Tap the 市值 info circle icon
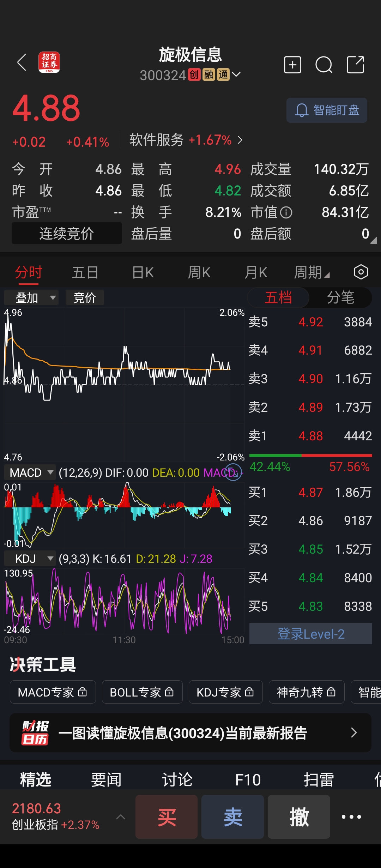381x868 pixels. tap(286, 212)
